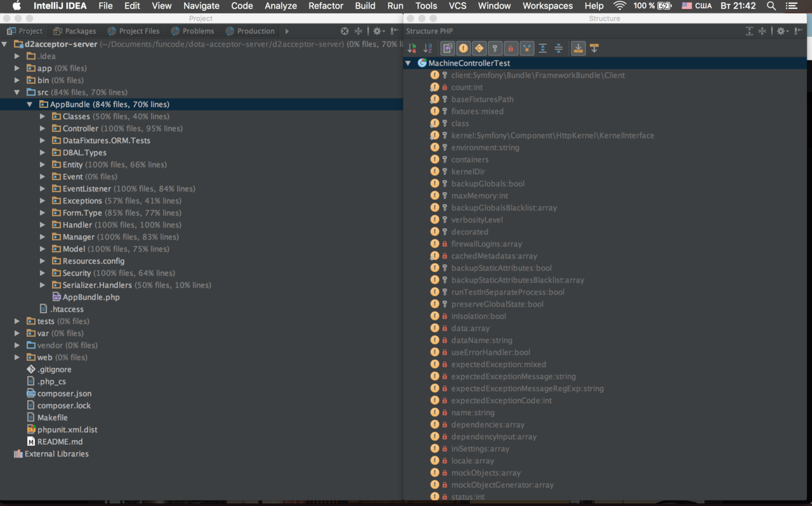Open the США input source menu
Screen dimensions: 812x506
coord(697,6)
